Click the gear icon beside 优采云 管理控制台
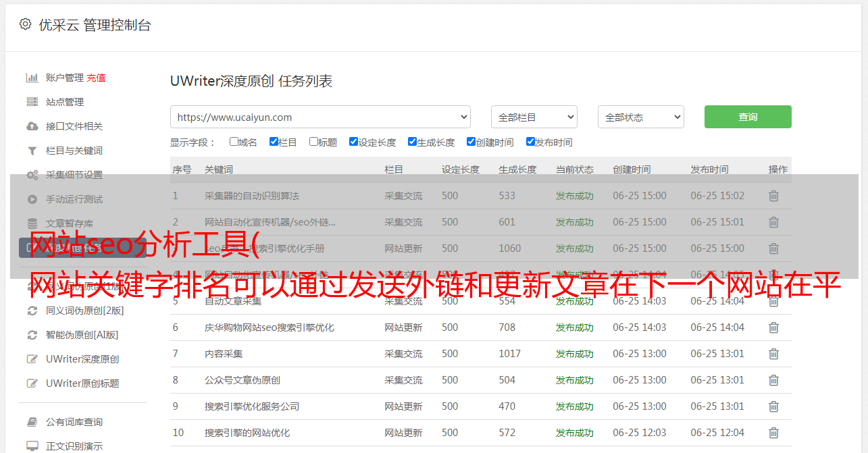Image resolution: width=868 pixels, height=453 pixels. [x=25, y=24]
